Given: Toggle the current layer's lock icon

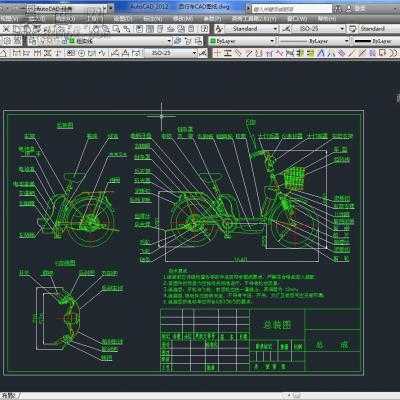Looking at the screenshot, I should pos(63,41).
